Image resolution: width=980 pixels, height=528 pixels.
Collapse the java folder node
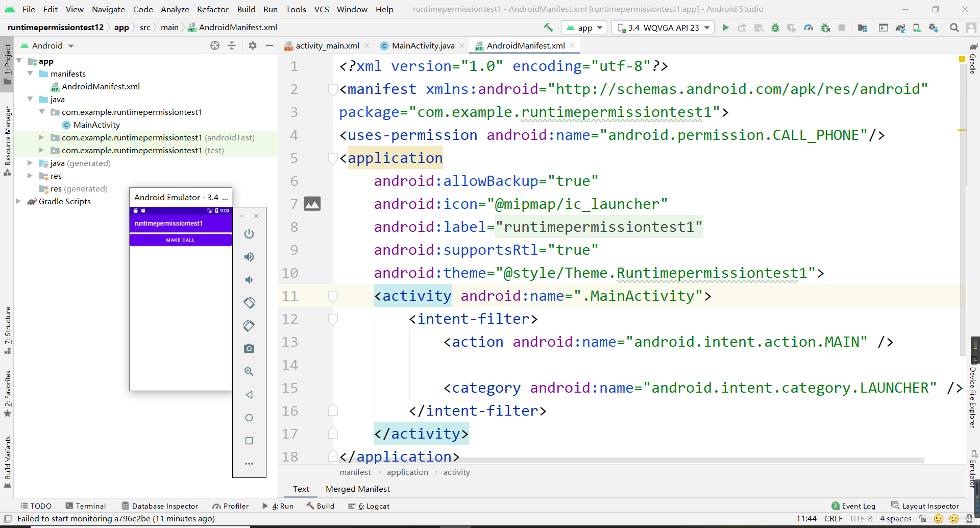[x=30, y=99]
